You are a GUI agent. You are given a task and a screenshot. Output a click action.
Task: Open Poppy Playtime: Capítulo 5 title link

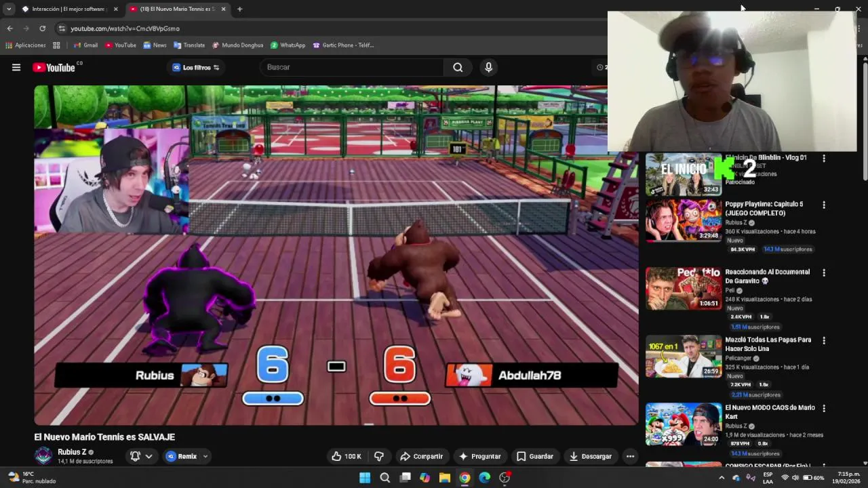tap(764, 209)
